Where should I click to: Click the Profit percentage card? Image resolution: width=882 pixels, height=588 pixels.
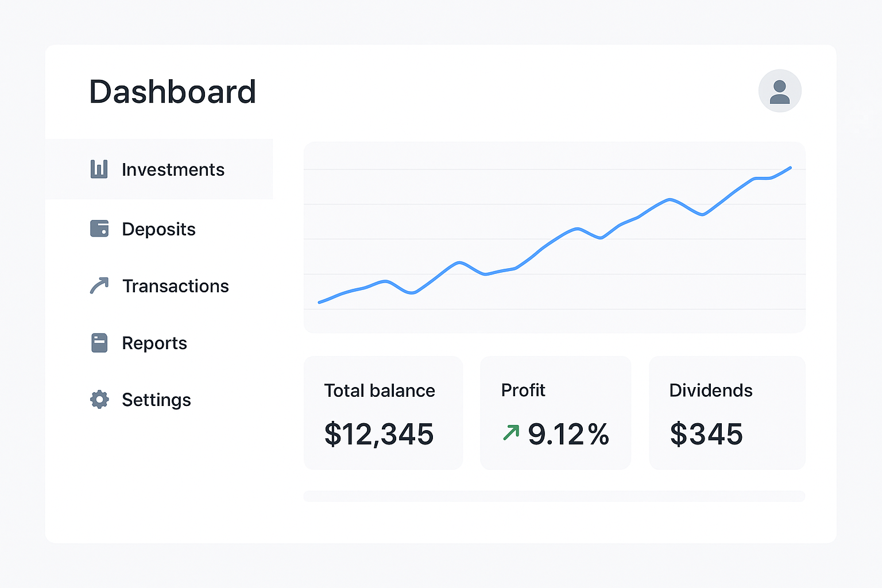click(555, 413)
